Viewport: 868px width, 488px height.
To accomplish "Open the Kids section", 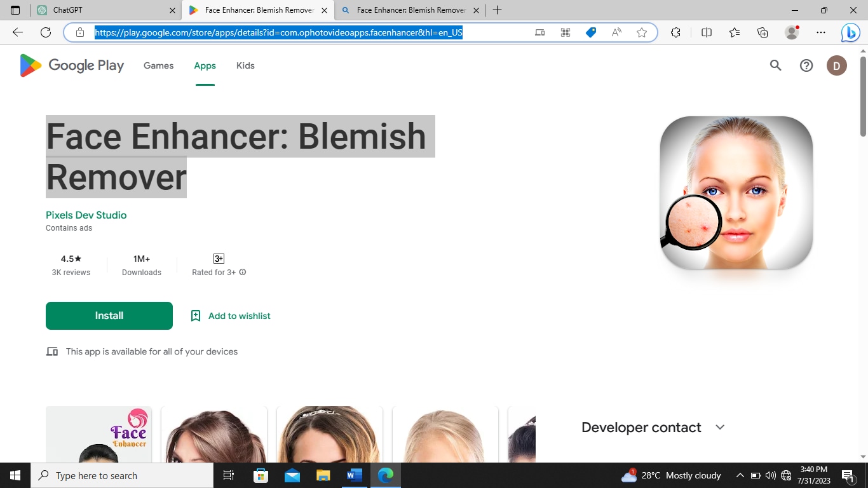I will pyautogui.click(x=245, y=65).
